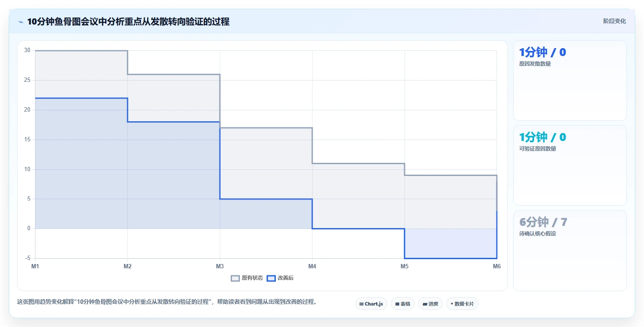Click the M6 axis label

point(497,266)
